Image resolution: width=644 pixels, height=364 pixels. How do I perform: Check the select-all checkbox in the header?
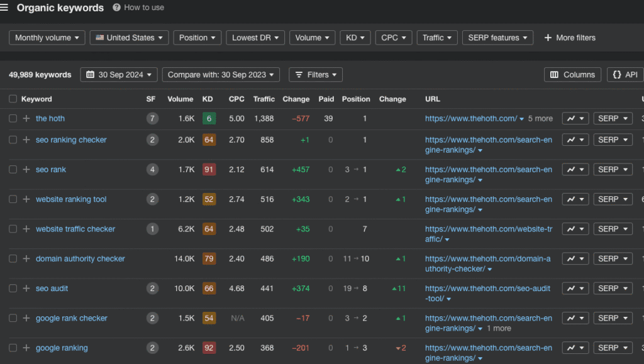tap(13, 99)
